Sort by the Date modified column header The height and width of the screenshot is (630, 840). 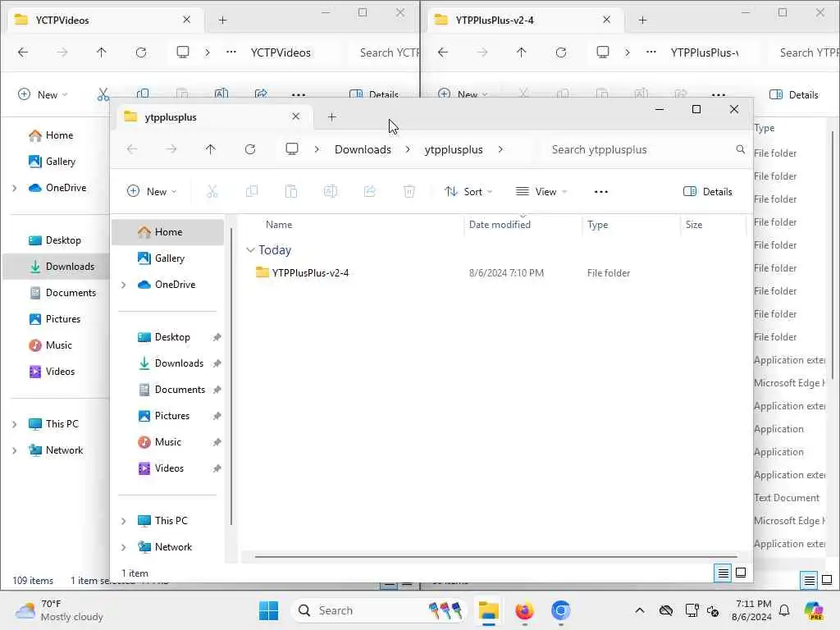click(500, 225)
